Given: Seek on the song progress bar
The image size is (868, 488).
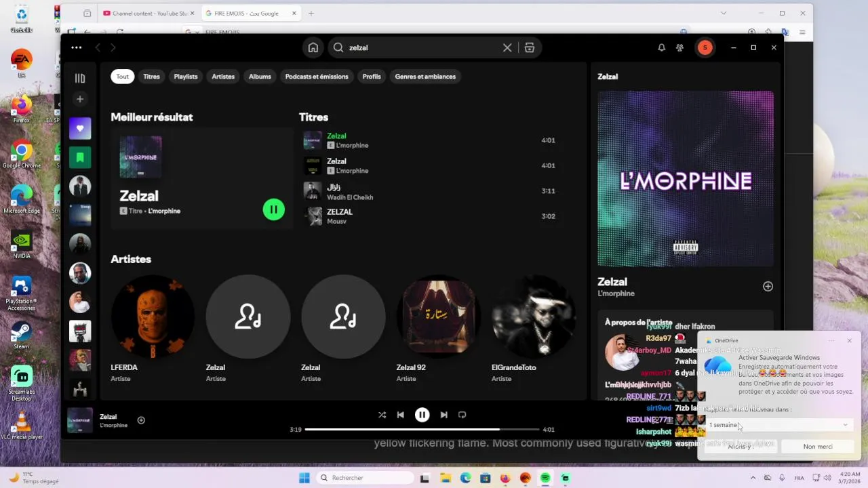Looking at the screenshot, I should click(422, 429).
